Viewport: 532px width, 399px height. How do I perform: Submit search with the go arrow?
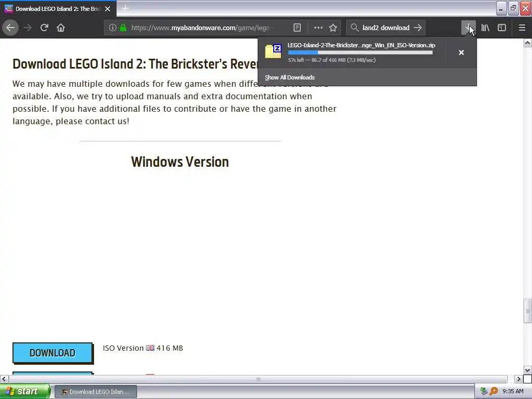pos(418,28)
